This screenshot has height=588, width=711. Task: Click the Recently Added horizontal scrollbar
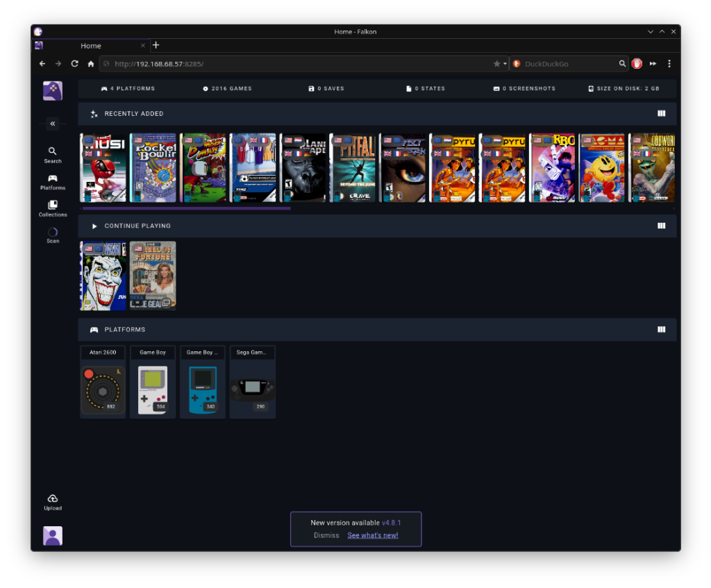[x=186, y=208]
